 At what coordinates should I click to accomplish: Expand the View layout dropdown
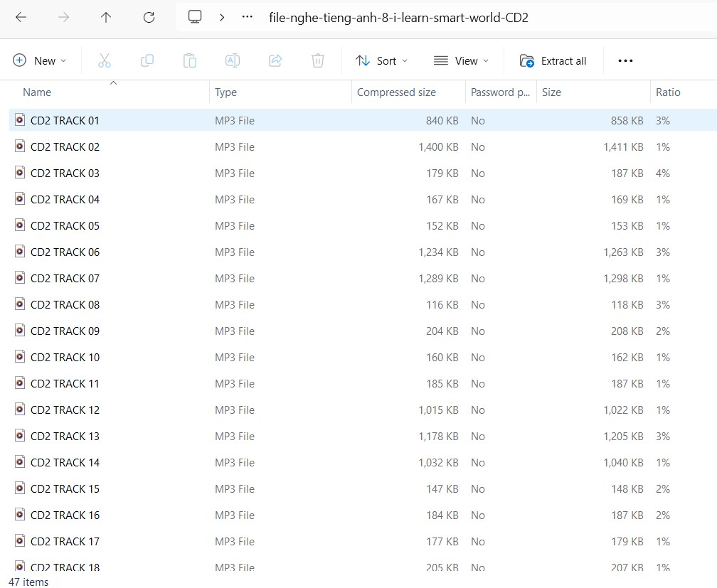coord(461,60)
